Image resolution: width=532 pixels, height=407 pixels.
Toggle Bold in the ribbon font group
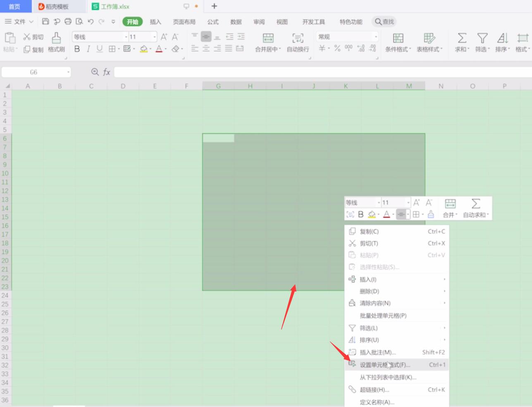tap(77, 49)
